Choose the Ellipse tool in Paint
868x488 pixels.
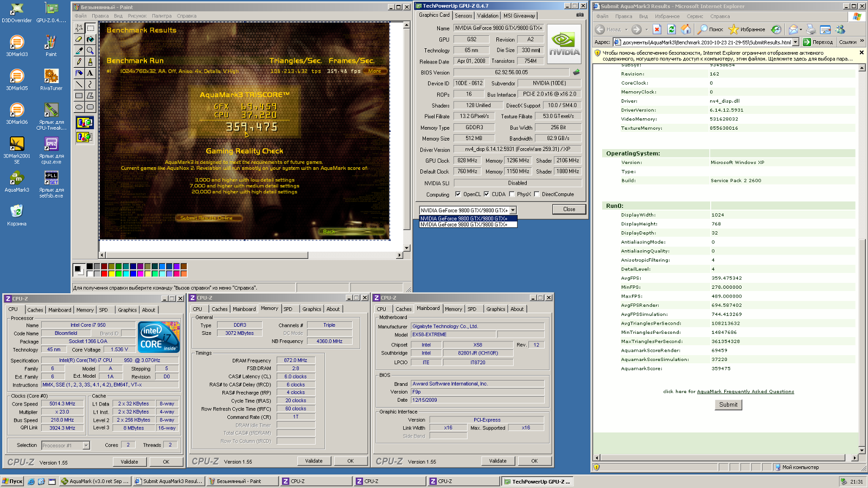(x=79, y=107)
